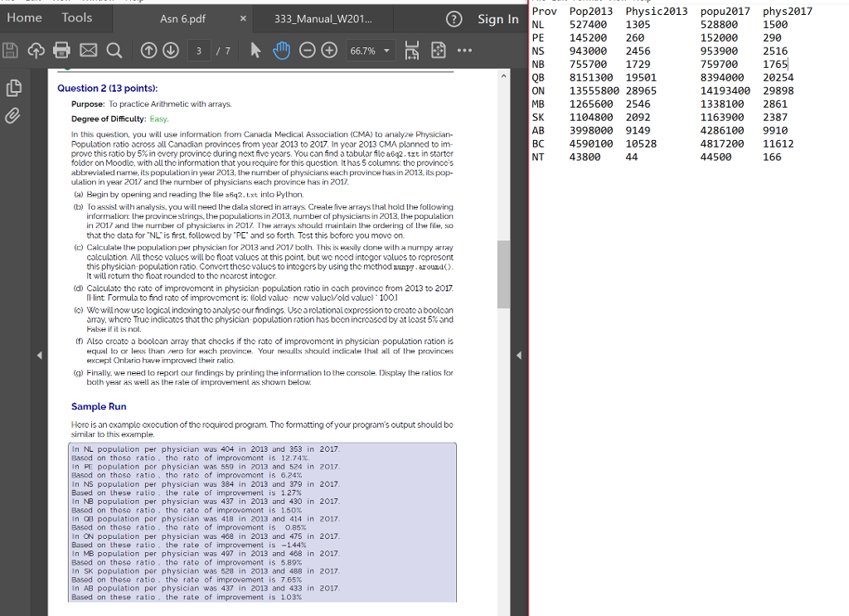Email the document via the envelope icon

point(88,51)
